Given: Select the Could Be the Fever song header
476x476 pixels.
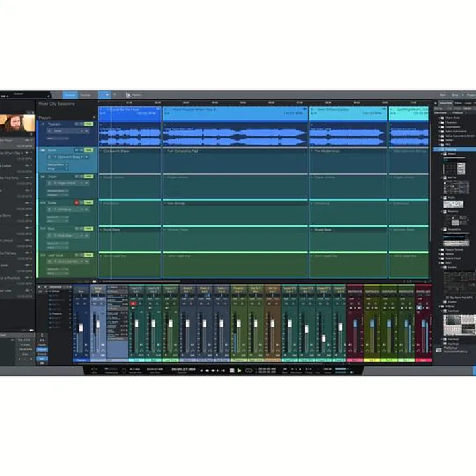Looking at the screenshot, I should [x=130, y=114].
